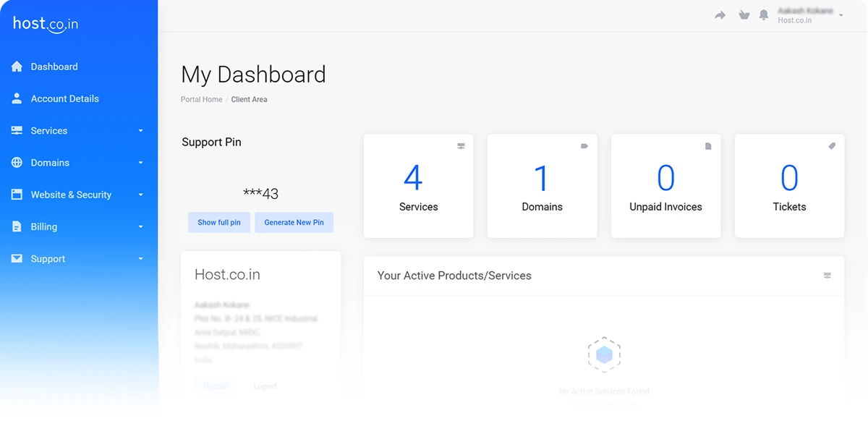868x434 pixels.
Task: Click the ticket icon on Tickets card
Action: point(832,146)
